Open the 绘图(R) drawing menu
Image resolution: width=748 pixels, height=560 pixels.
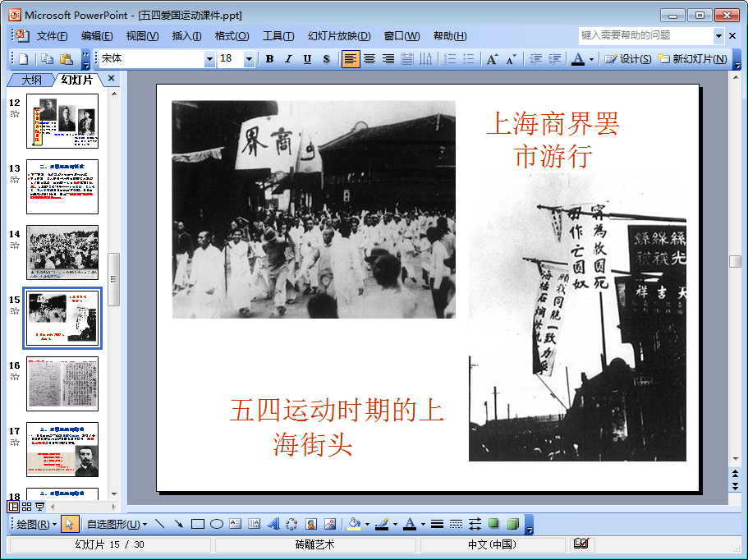(36, 524)
